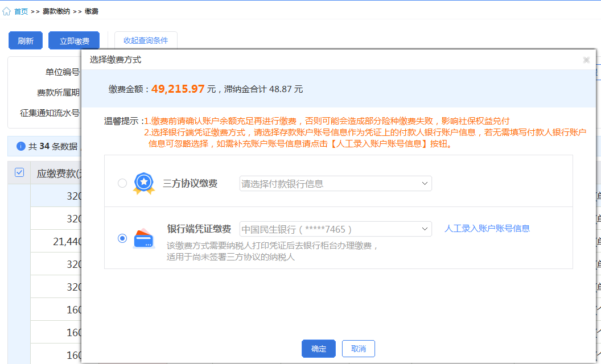Open the 请选择付款银行信息 dropdown
601x364 pixels.
[x=335, y=184]
